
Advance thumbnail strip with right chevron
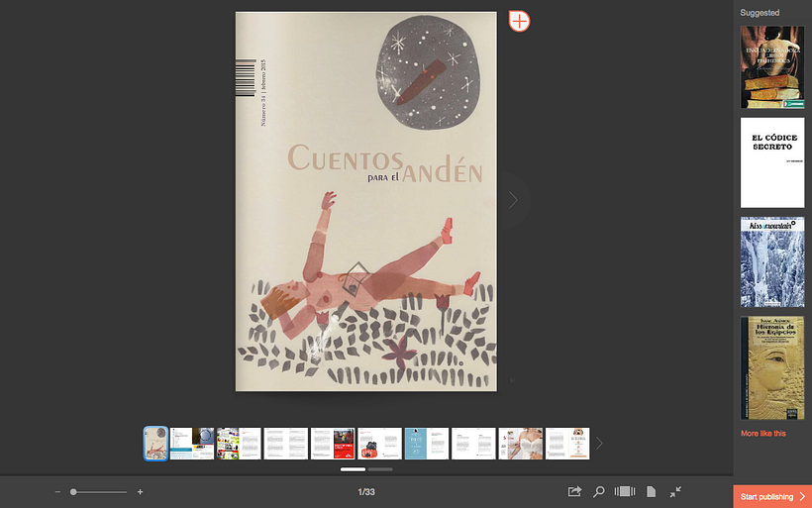pos(599,444)
